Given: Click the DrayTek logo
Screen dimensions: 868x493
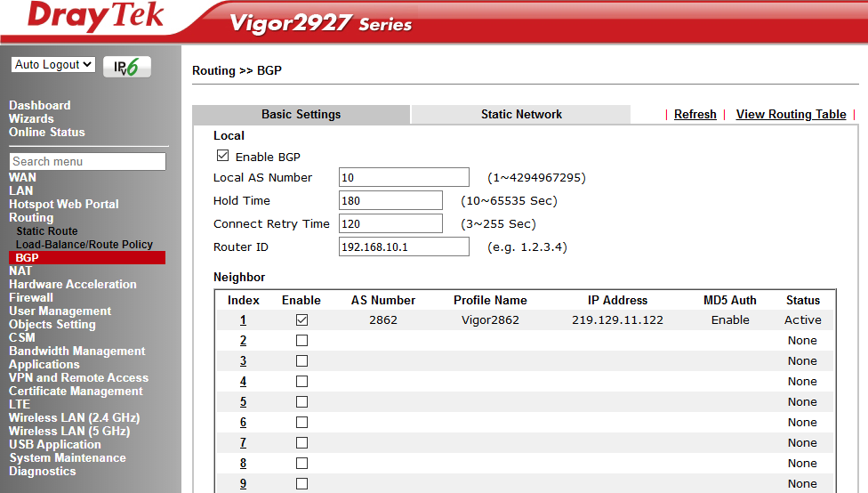Looking at the screenshot, I should [96, 16].
